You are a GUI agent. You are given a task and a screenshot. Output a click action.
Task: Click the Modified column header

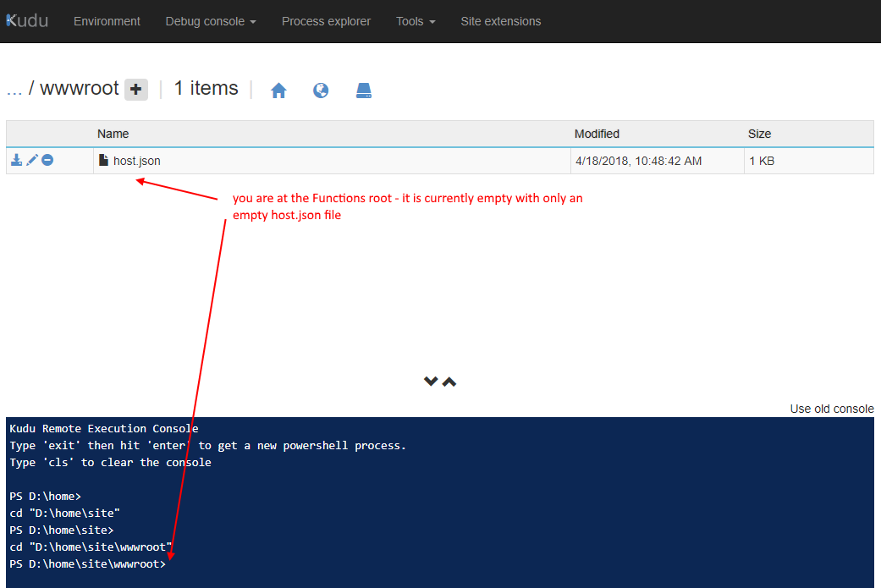(x=597, y=134)
